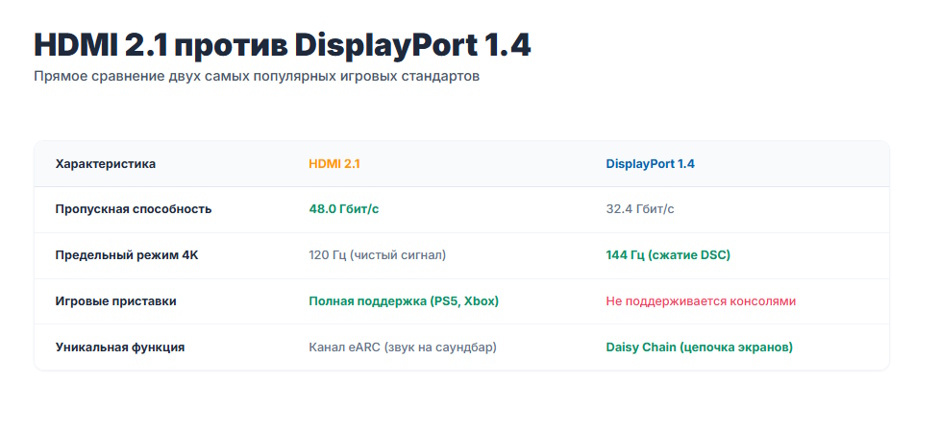Click the "Daisy Chain (цепочка экранов)" cell
The height and width of the screenshot is (431, 940).
[700, 347]
